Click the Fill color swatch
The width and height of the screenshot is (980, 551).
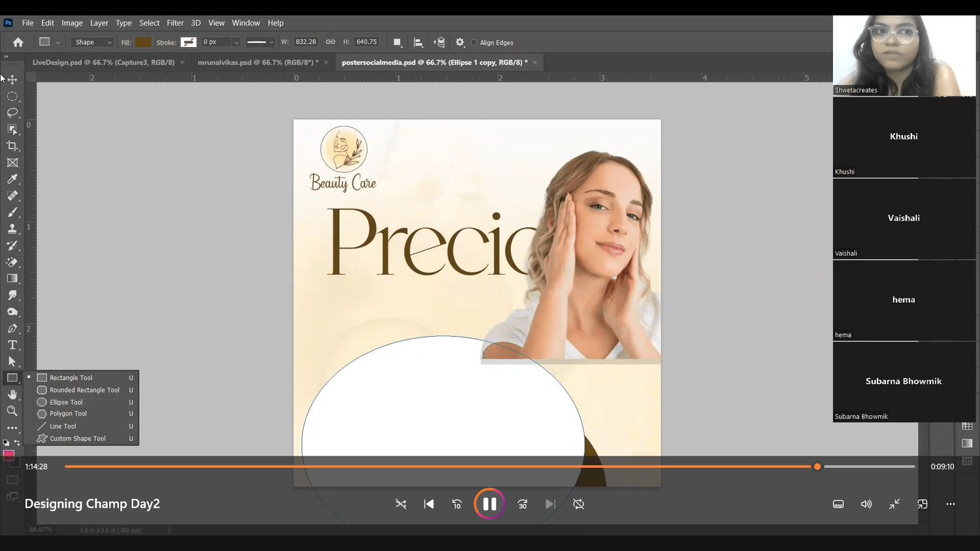point(143,42)
